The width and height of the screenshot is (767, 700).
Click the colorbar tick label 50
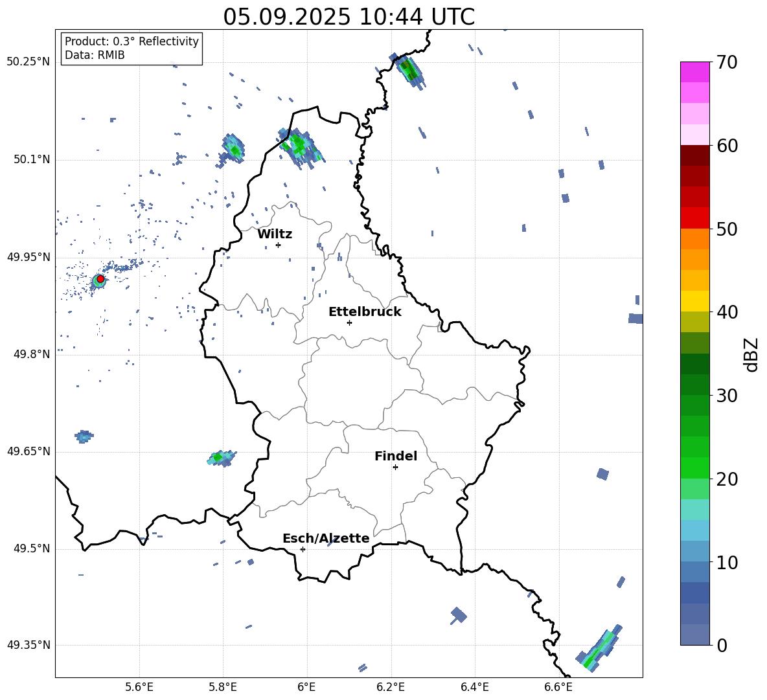[x=727, y=229]
